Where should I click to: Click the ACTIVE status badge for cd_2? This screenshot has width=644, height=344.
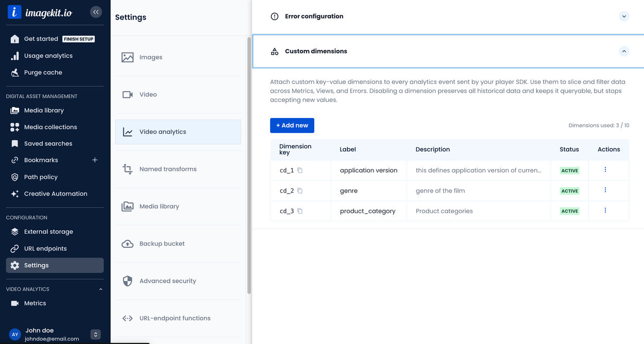coord(570,191)
